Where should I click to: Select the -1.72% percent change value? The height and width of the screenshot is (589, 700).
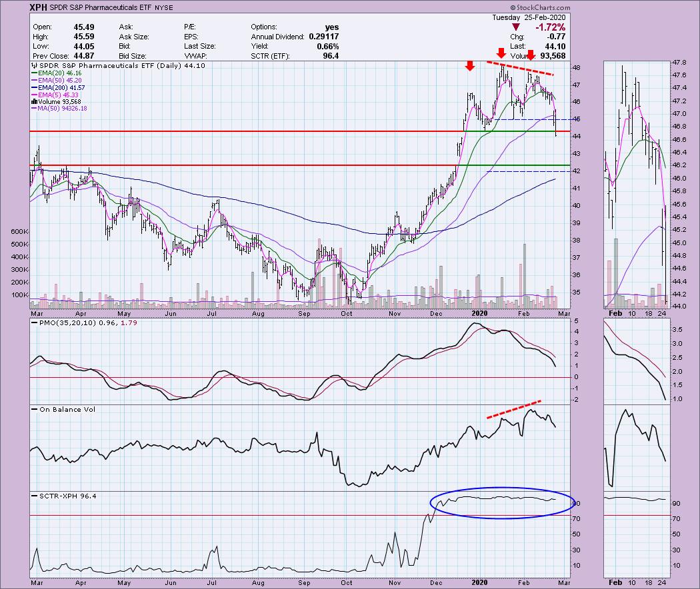pos(551,27)
